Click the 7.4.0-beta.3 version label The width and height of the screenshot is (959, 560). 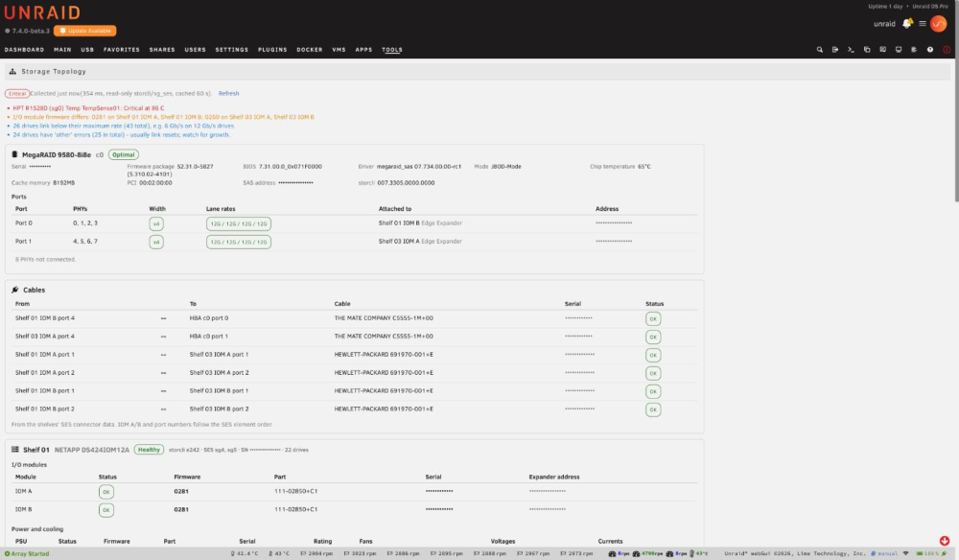pos(31,31)
